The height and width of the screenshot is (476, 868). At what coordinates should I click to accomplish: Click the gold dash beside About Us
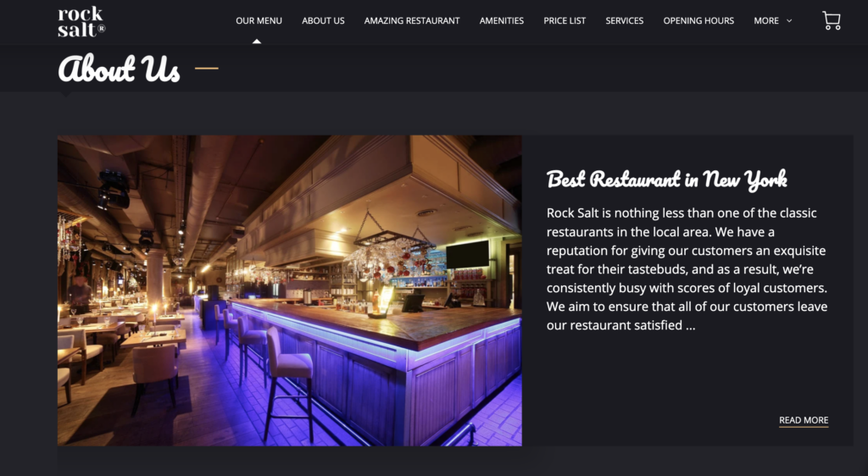(x=207, y=69)
